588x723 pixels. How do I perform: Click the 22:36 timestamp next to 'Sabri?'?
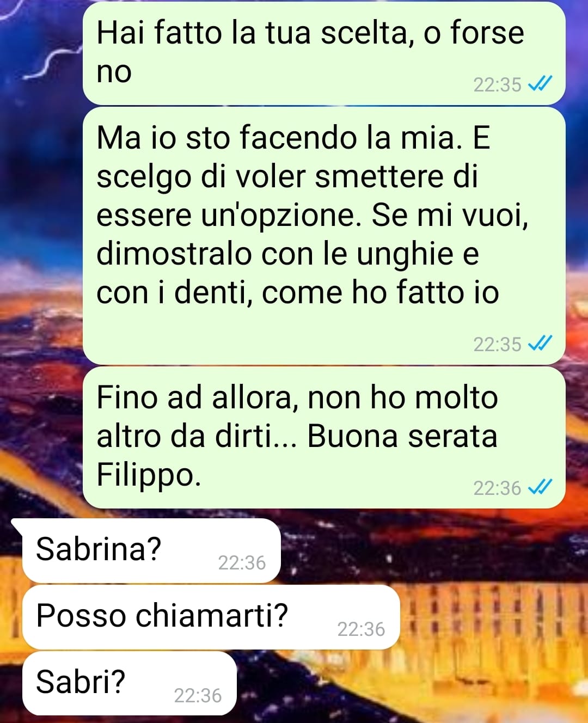point(198,695)
